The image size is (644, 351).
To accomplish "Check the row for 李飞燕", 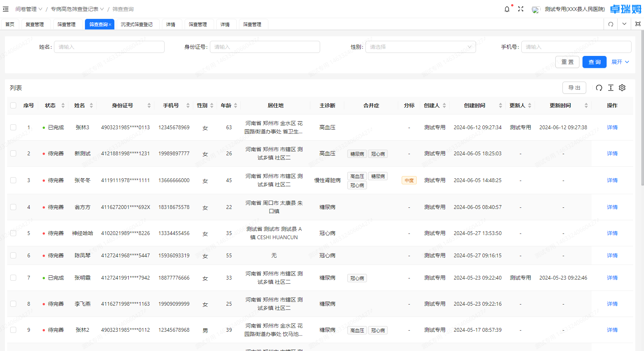I will [13, 304].
